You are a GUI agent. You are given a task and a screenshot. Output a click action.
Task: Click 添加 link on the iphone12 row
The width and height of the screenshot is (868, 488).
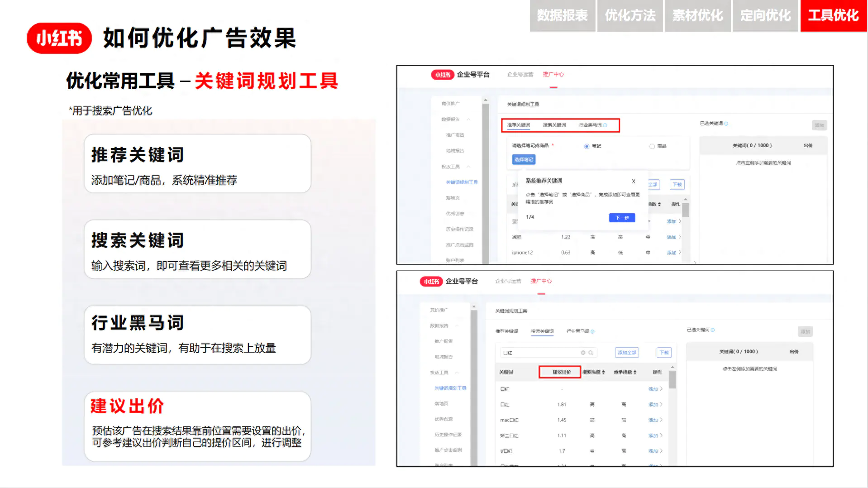tap(672, 253)
